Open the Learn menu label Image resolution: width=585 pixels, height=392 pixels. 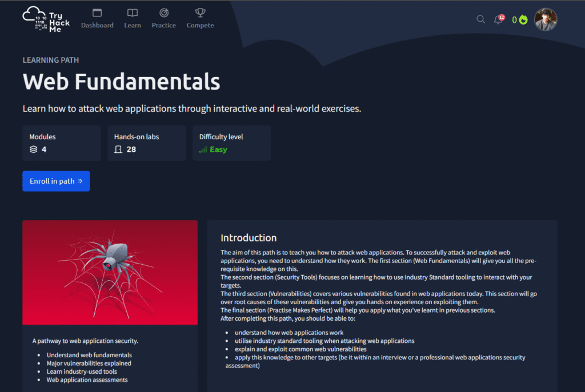point(133,25)
